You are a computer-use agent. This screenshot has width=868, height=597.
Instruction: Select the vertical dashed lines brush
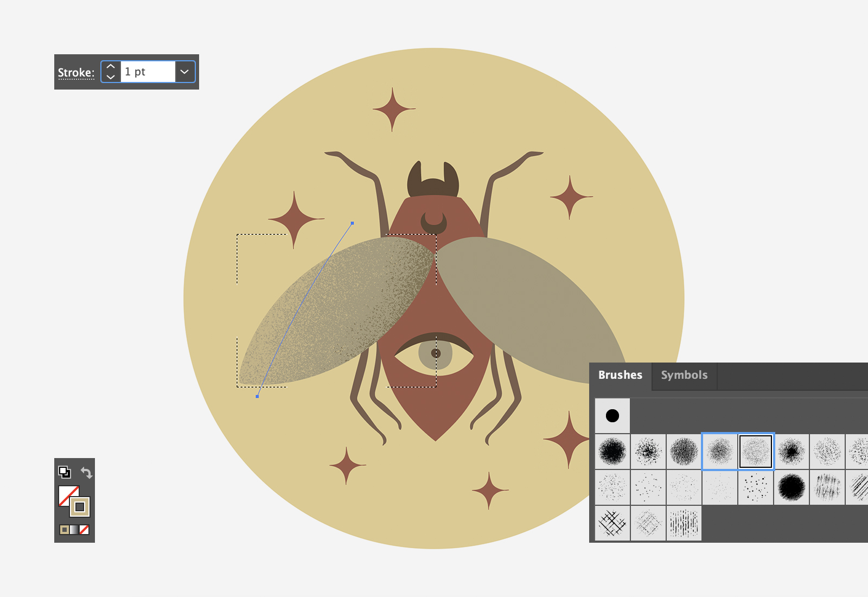tap(684, 523)
